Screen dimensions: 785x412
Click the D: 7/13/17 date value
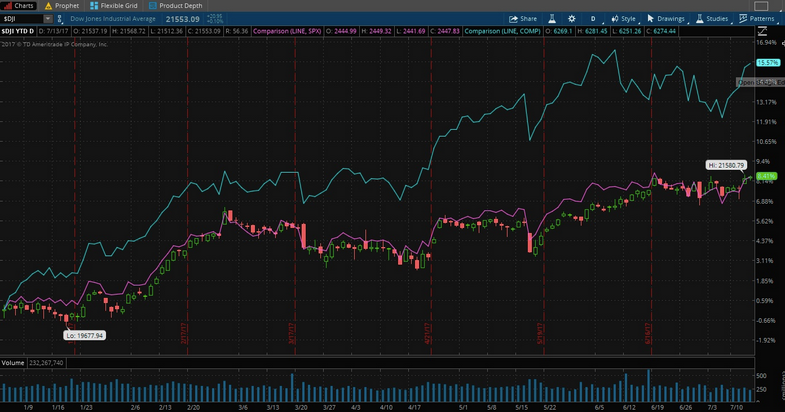(x=54, y=31)
